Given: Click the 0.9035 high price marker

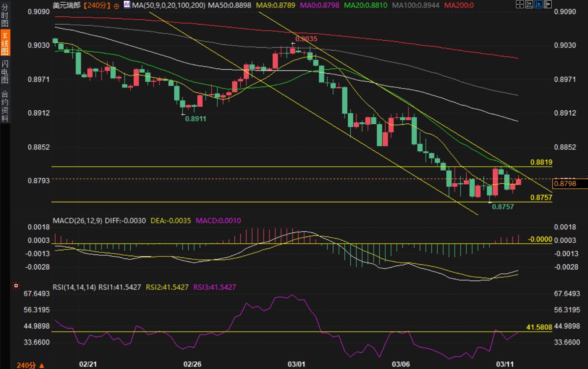Looking at the screenshot, I should 306,39.
